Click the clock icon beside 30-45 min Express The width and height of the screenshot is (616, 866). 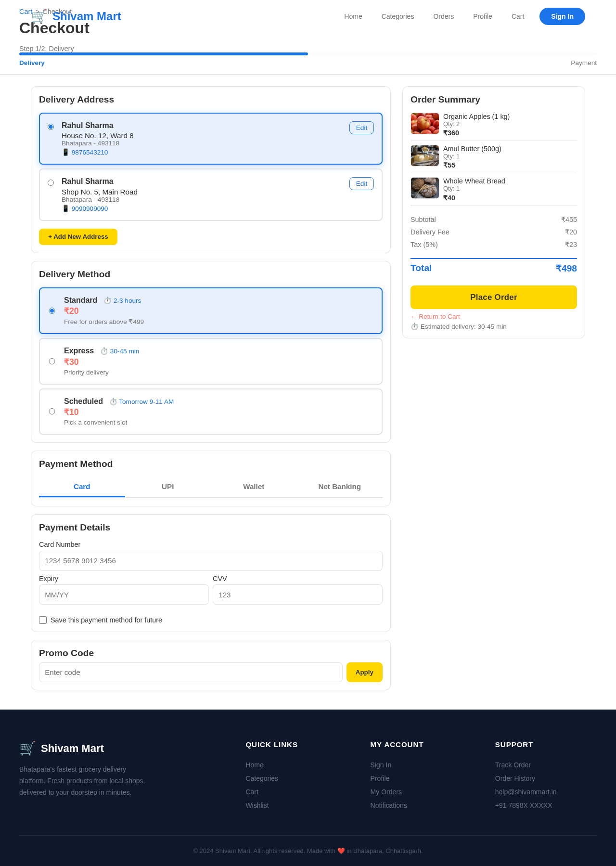pos(104,351)
